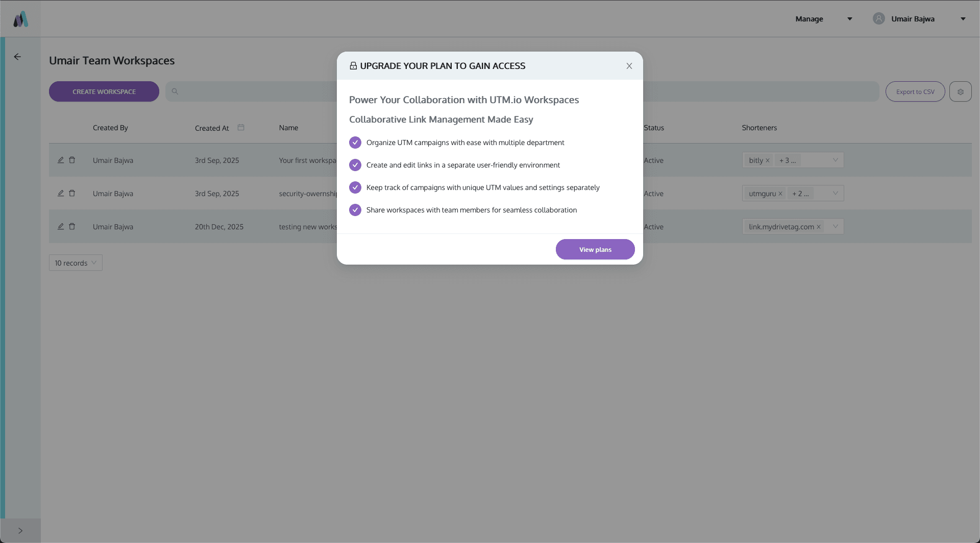Close the upgrade plan dialog
Screen dimensions: 980x543
[x=629, y=66]
